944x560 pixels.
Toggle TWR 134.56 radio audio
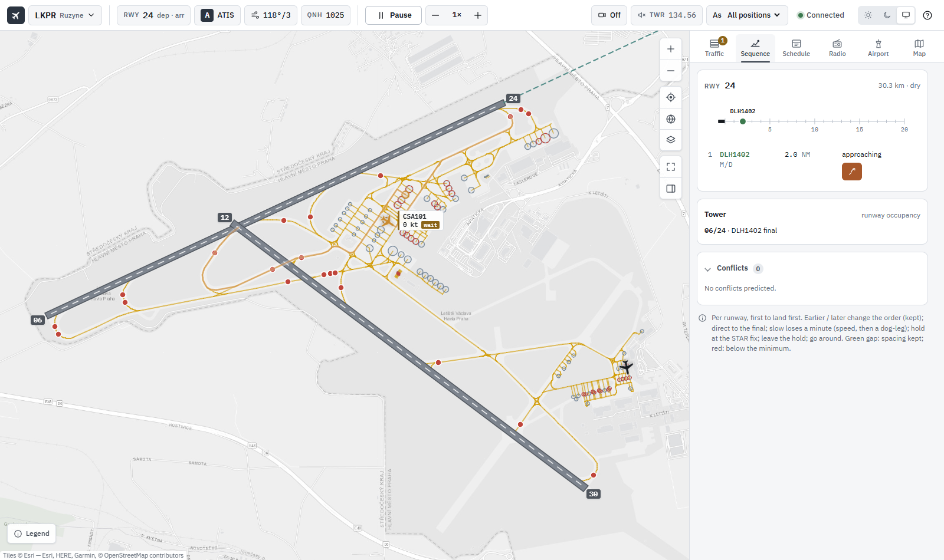point(667,15)
